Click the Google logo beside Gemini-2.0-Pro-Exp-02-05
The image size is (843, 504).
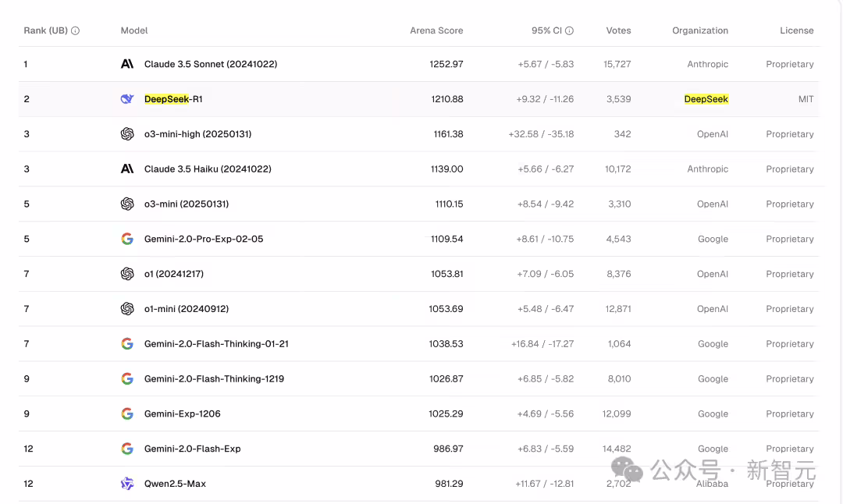click(x=127, y=239)
